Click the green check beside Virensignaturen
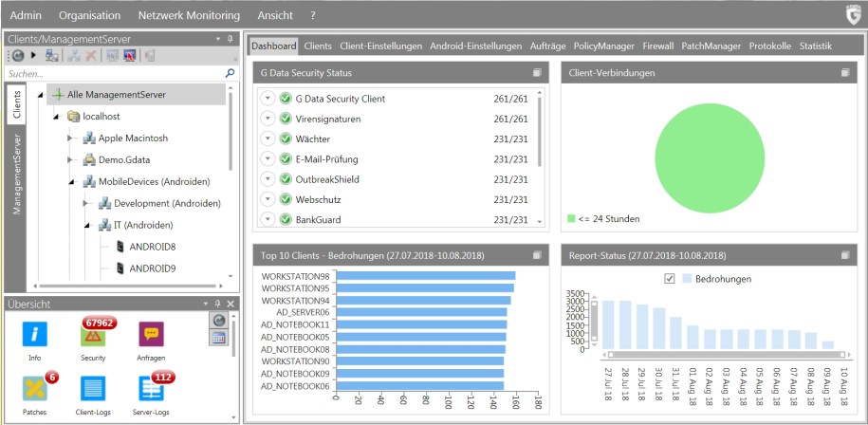868x425 pixels. click(x=286, y=119)
